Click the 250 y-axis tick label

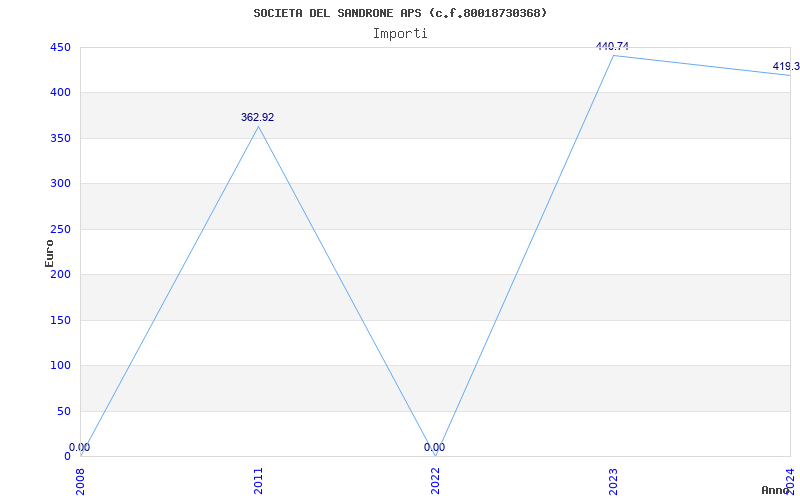coord(60,229)
